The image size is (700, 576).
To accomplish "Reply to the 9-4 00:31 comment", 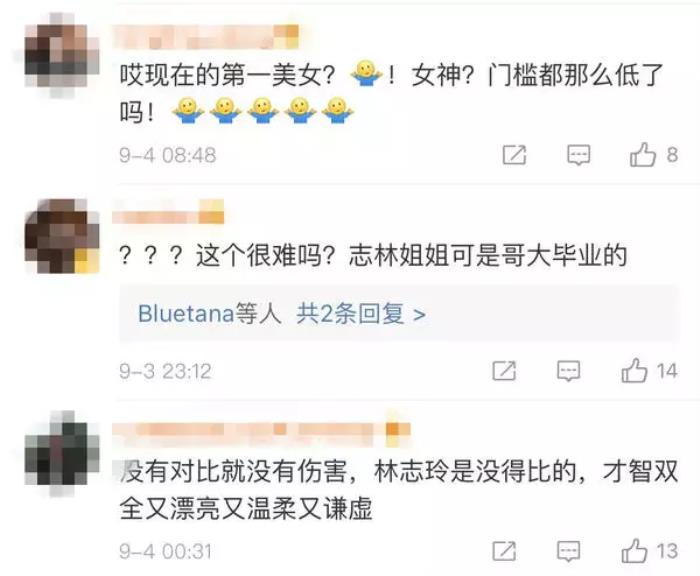I will 568,551.
